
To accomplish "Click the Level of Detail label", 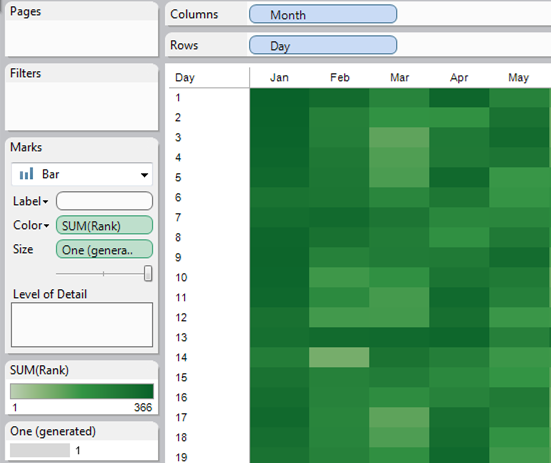I will pyautogui.click(x=50, y=294).
